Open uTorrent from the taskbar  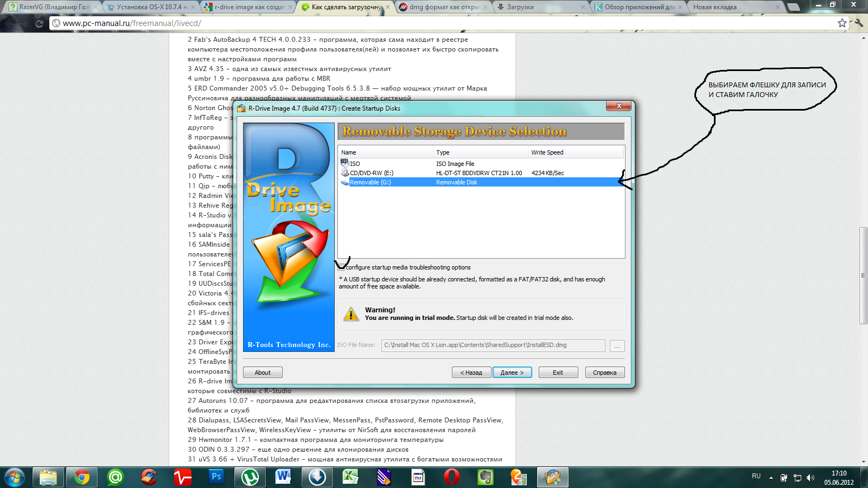(250, 477)
